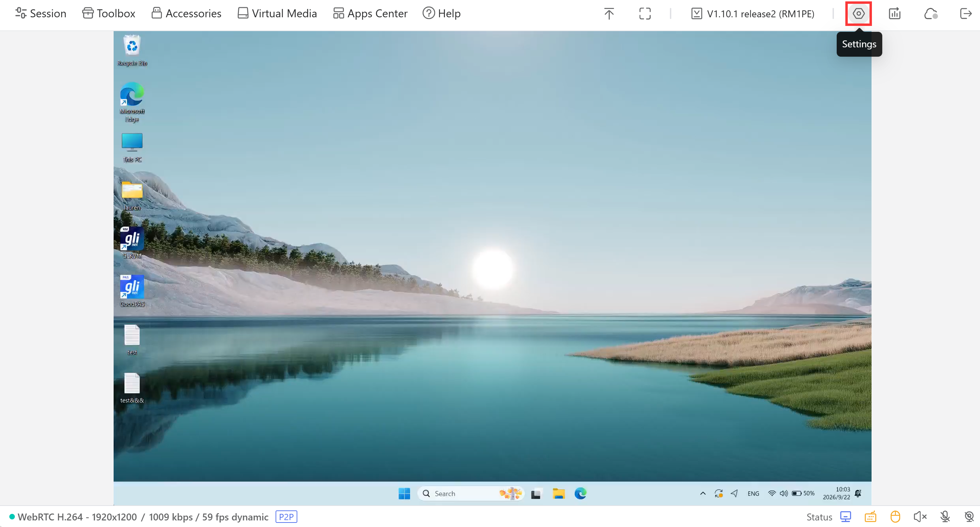
Task: Open Task View on the taskbar
Action: click(536, 493)
